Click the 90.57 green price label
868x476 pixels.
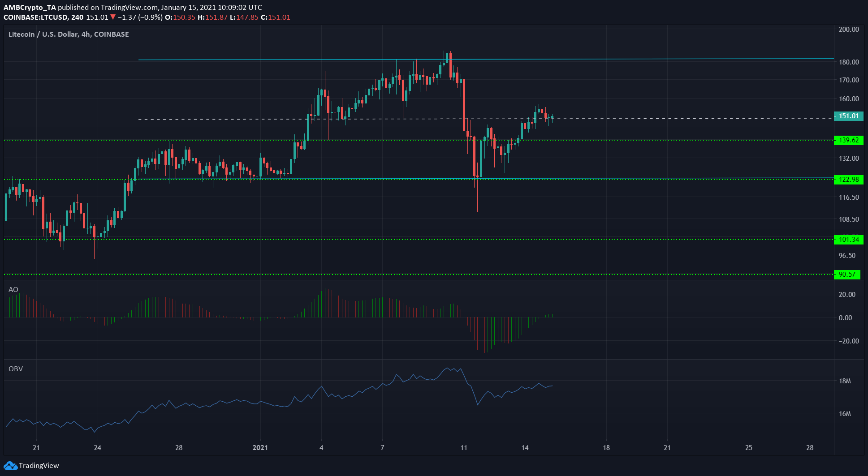pos(847,274)
